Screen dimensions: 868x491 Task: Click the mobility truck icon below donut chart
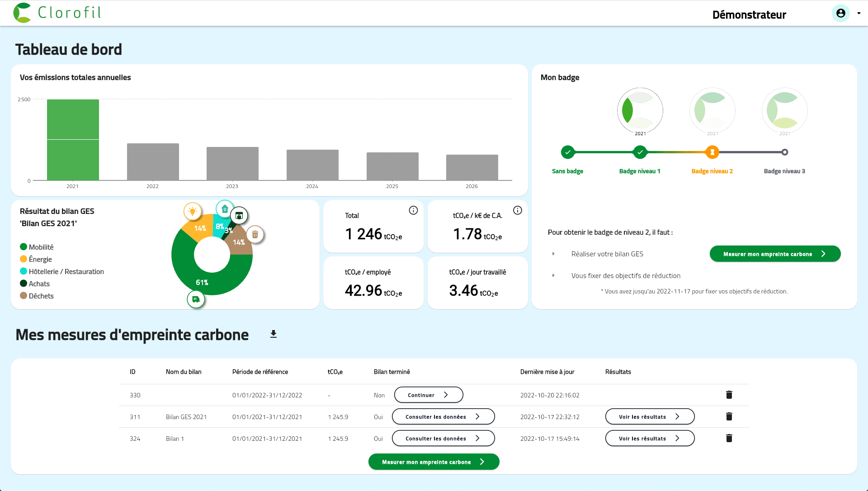tap(196, 299)
